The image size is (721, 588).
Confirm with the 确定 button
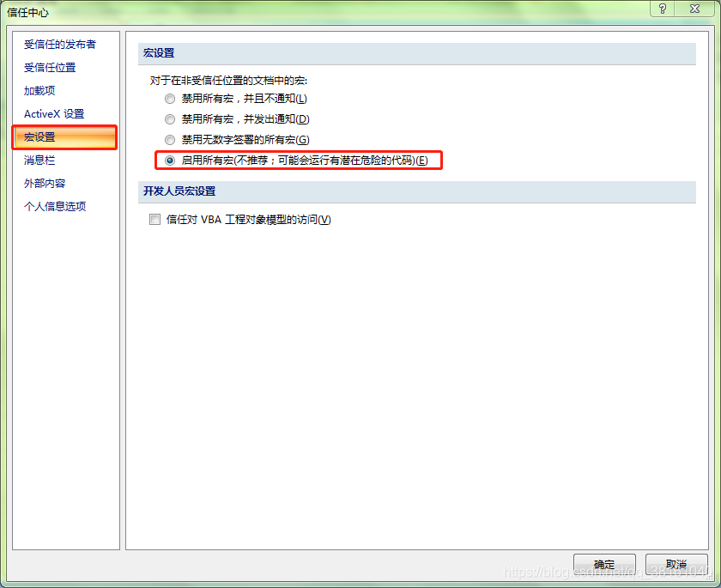click(604, 564)
